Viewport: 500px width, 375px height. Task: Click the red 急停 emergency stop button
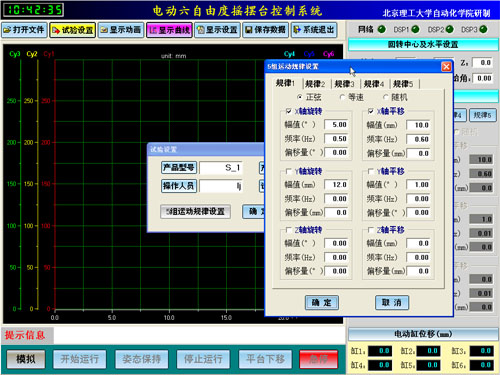pyautogui.click(x=319, y=359)
